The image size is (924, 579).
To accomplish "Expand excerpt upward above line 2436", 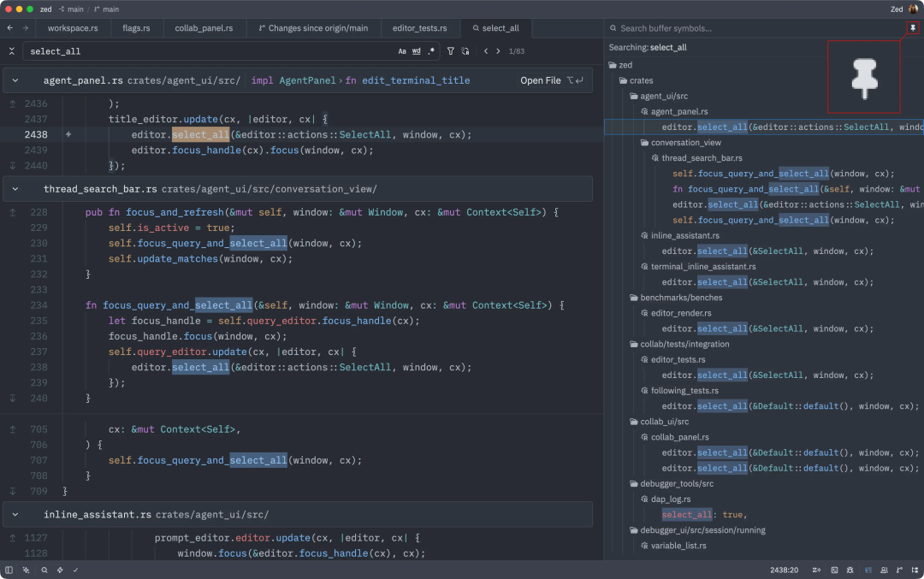I will click(12, 103).
